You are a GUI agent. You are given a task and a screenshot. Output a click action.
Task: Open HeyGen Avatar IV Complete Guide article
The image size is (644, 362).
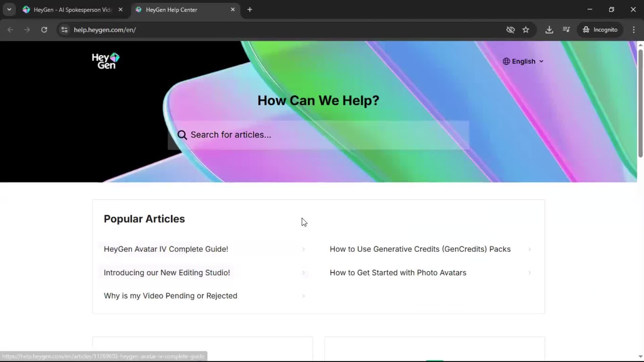[x=166, y=249]
